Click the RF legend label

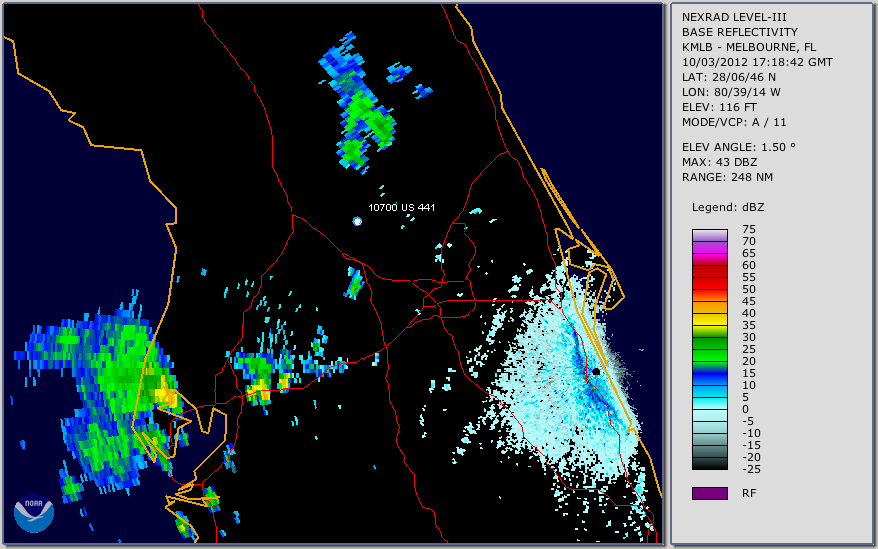pyautogui.click(x=749, y=493)
